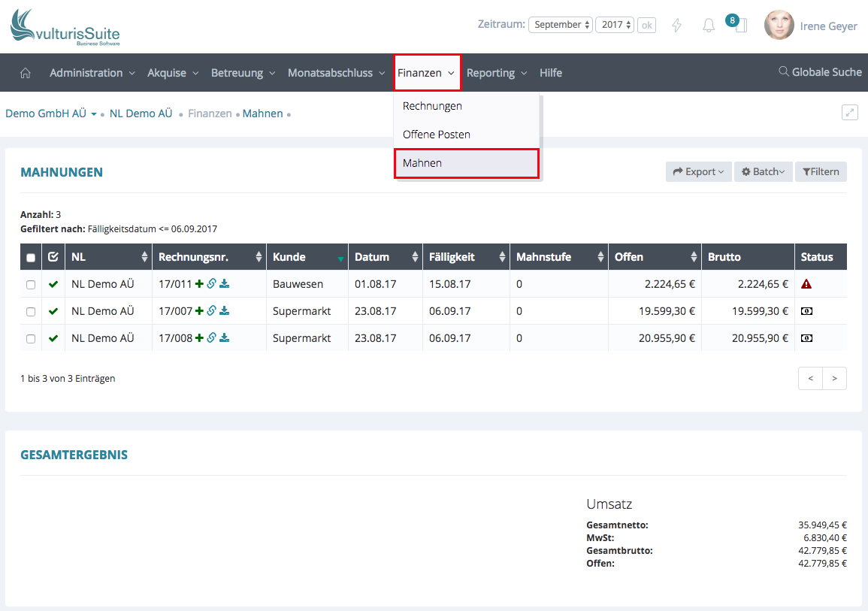The width and height of the screenshot is (868, 611).
Task: Click the payment status icon for invoice 17/007
Action: click(806, 311)
